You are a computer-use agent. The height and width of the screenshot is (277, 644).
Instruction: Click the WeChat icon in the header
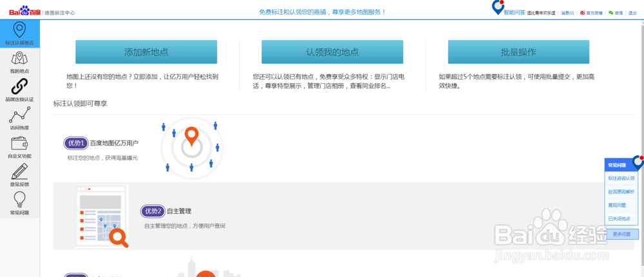click(611, 13)
